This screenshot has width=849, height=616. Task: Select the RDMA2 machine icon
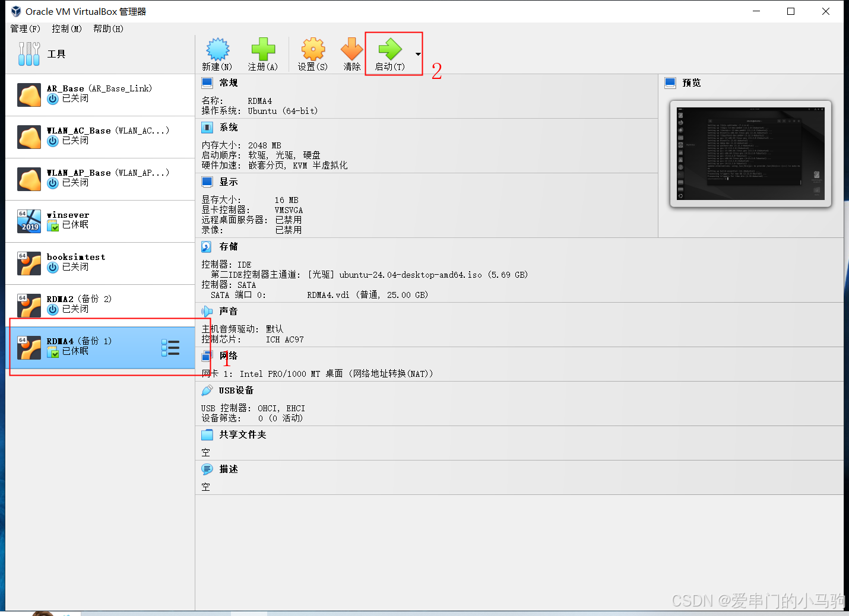(x=29, y=306)
